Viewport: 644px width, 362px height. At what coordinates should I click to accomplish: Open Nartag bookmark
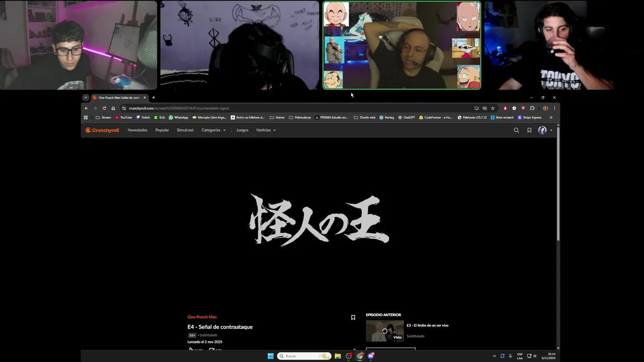coord(387,118)
